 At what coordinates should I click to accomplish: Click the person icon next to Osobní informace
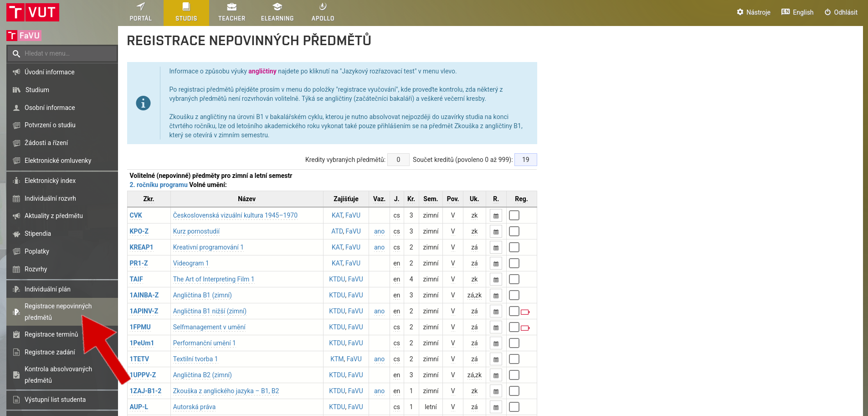tap(16, 108)
